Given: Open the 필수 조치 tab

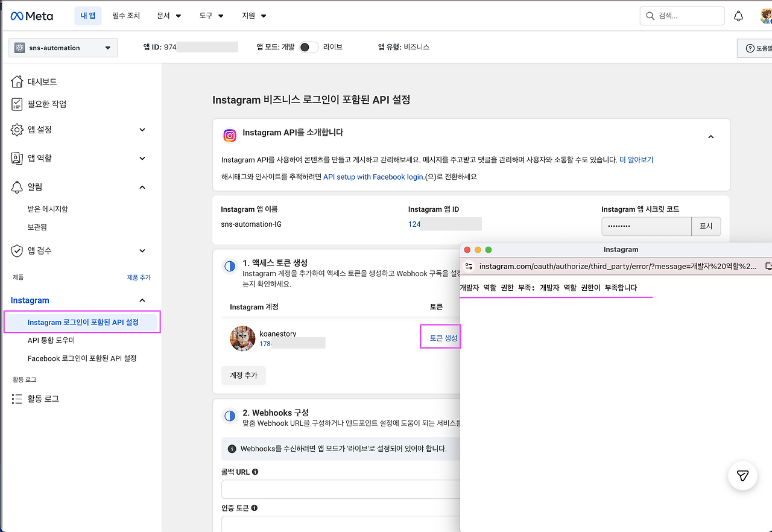Looking at the screenshot, I should click(126, 16).
